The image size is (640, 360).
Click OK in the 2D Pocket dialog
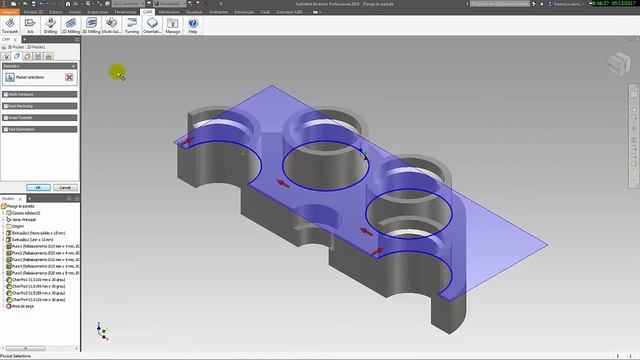pos(38,188)
